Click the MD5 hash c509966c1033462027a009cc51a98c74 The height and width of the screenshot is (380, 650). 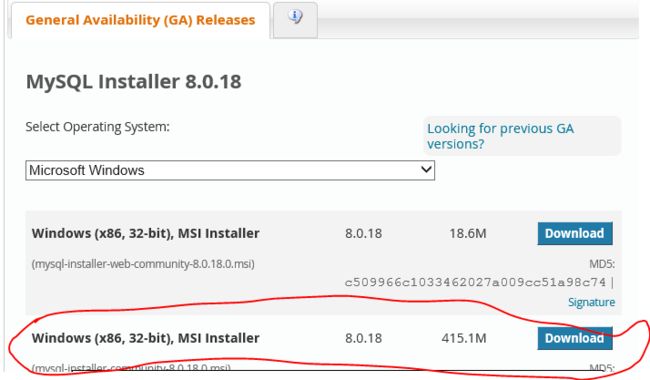pos(475,282)
